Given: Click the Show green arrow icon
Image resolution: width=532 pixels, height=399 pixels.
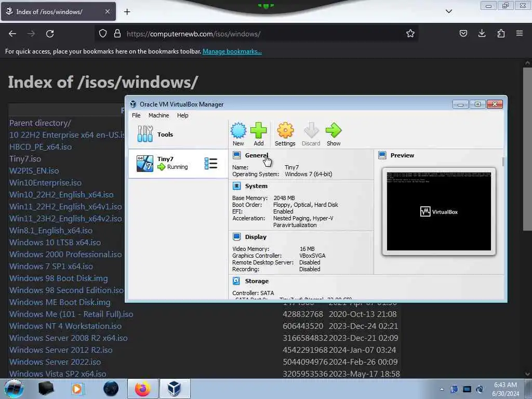Looking at the screenshot, I should pos(334,130).
